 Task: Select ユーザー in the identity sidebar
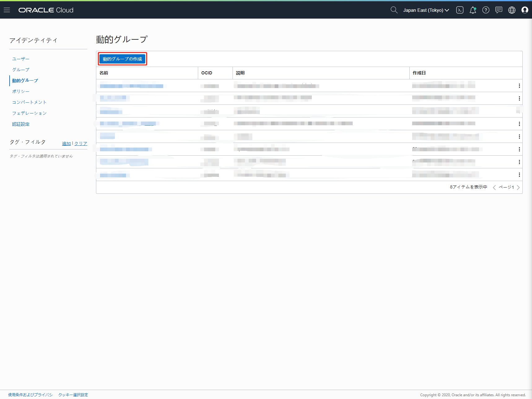pos(21,59)
